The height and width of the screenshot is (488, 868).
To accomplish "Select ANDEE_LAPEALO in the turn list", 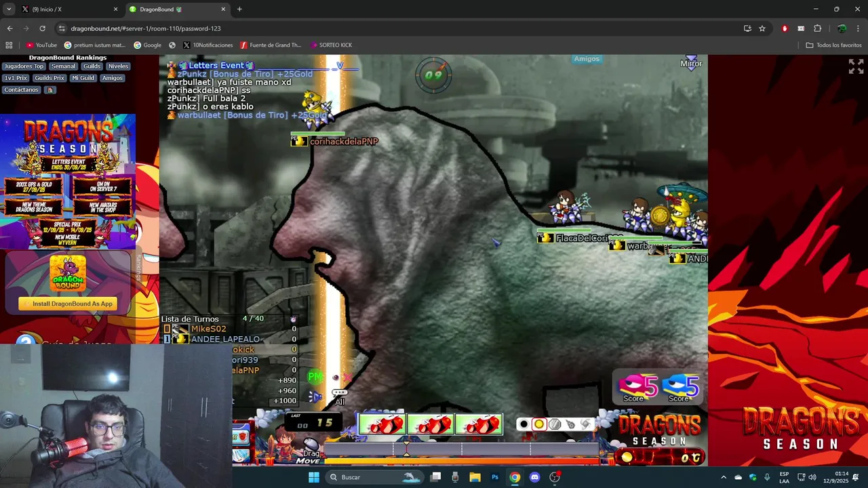I will pyautogui.click(x=225, y=339).
